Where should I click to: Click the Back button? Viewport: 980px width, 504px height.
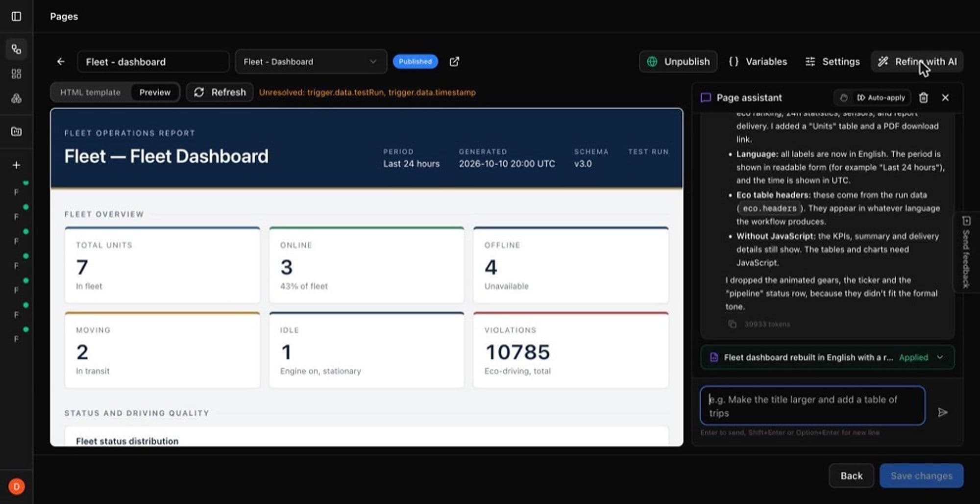click(x=851, y=476)
